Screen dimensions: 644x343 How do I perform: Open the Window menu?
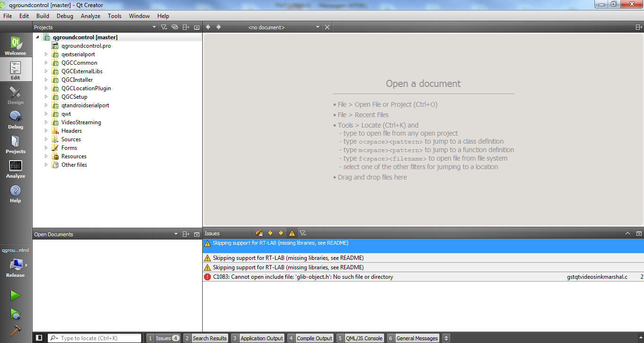click(x=139, y=16)
